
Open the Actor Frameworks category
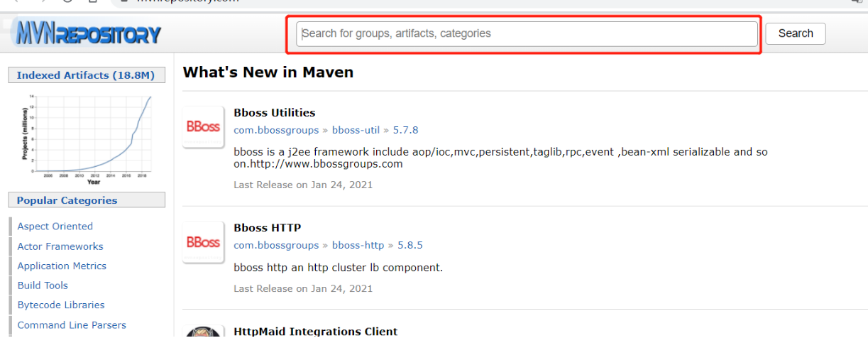(60, 246)
